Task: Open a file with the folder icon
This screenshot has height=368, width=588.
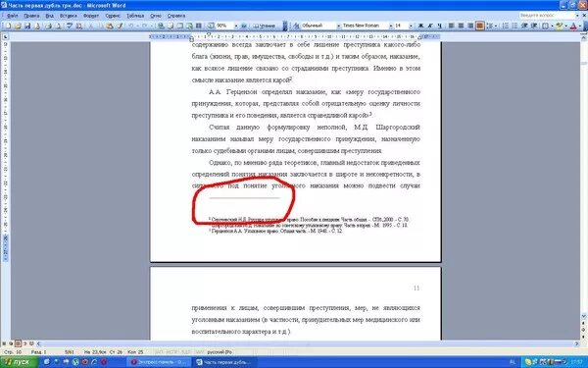Action: pos(18,26)
